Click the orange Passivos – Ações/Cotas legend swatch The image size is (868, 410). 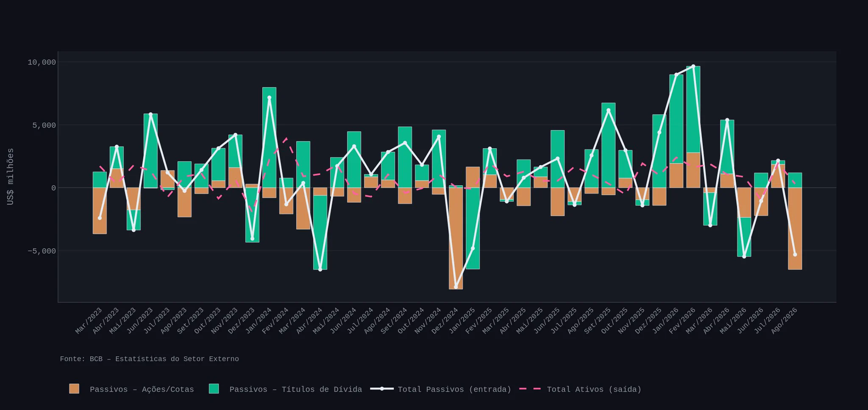click(74, 389)
